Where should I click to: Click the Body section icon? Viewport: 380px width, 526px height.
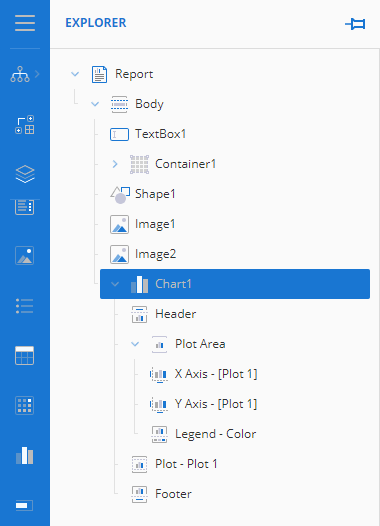tap(119, 104)
